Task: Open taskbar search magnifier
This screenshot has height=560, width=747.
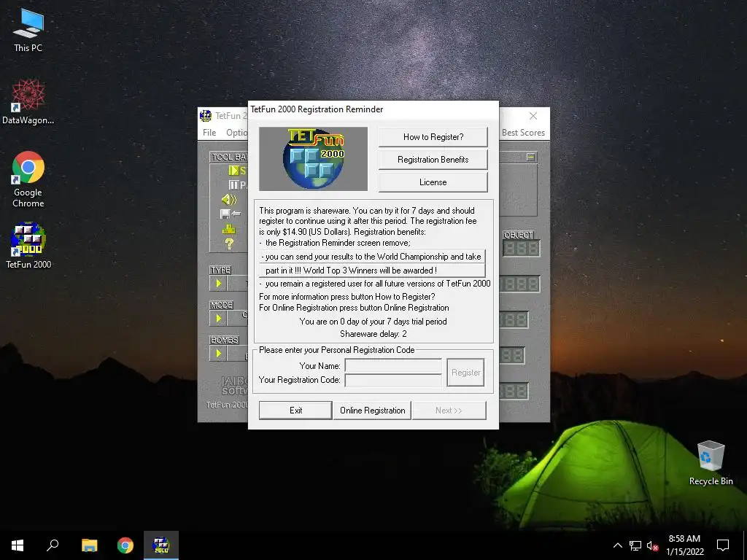Action: click(53, 545)
